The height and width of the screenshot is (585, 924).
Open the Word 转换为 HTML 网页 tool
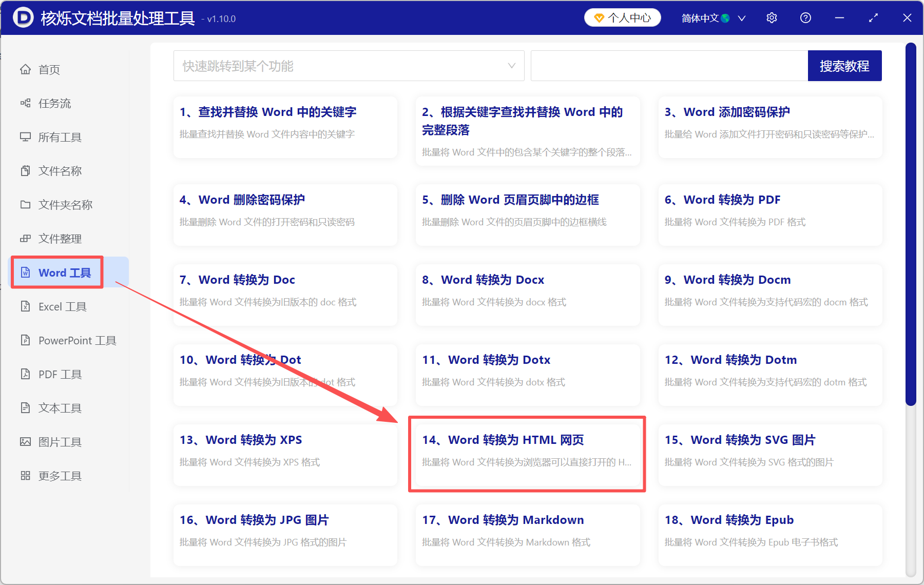tap(527, 454)
